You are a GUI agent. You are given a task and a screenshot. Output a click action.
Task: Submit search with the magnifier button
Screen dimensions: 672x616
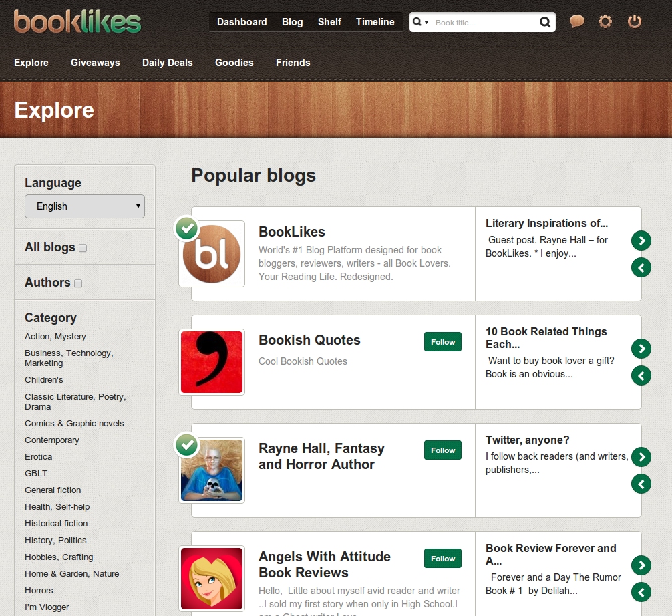tap(544, 22)
